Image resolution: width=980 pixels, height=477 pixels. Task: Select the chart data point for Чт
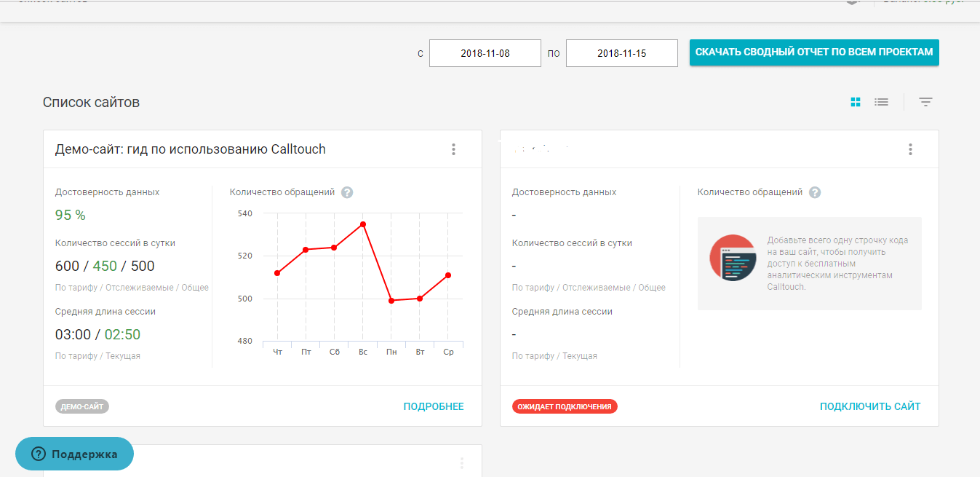(x=277, y=273)
